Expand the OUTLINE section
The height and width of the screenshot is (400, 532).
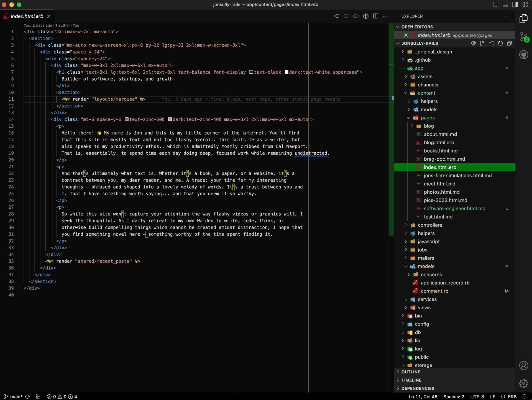(411, 372)
